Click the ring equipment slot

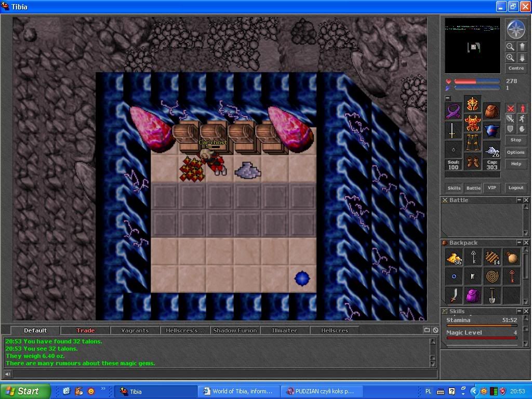point(454,150)
